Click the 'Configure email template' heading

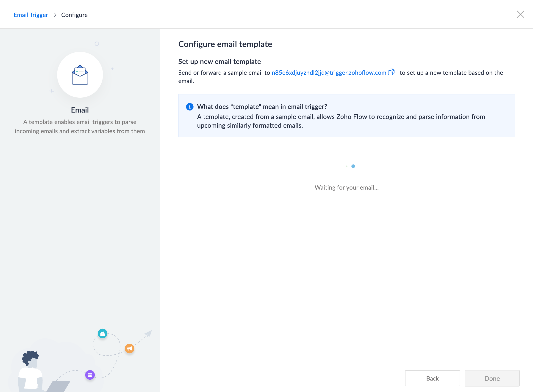click(x=225, y=44)
